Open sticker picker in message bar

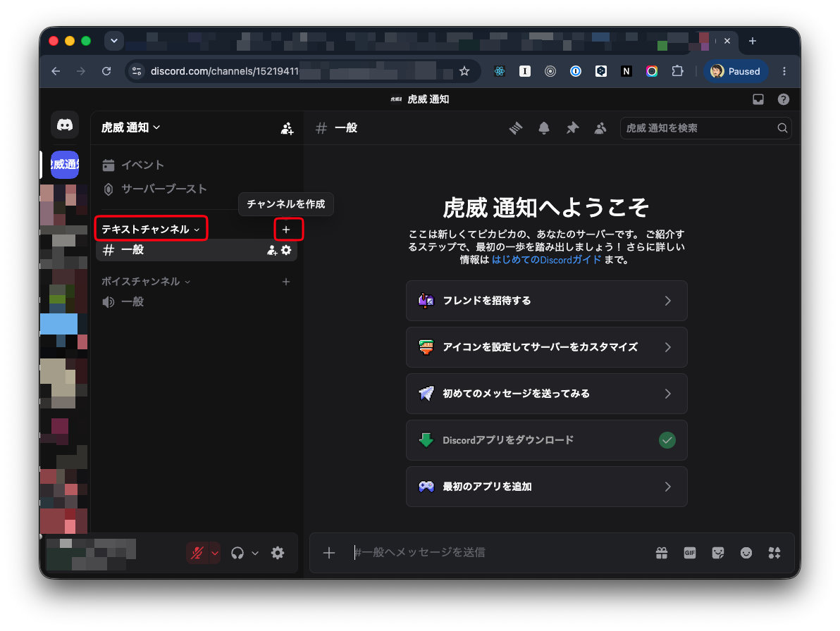coord(718,553)
